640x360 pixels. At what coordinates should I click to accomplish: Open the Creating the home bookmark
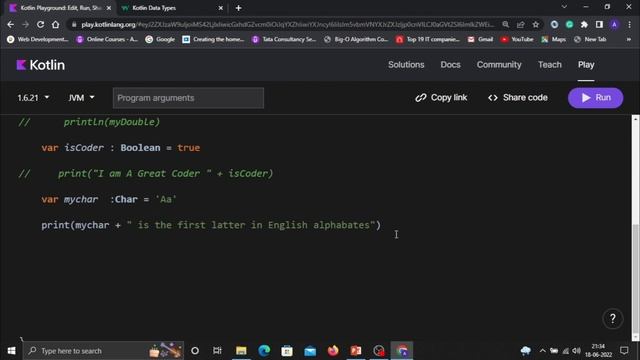click(213, 39)
